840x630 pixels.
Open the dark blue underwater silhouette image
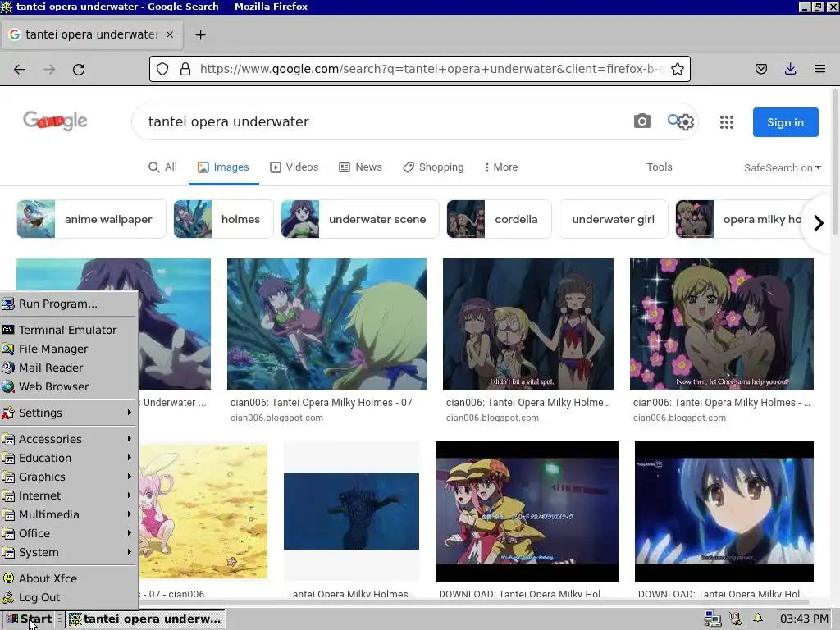351,511
